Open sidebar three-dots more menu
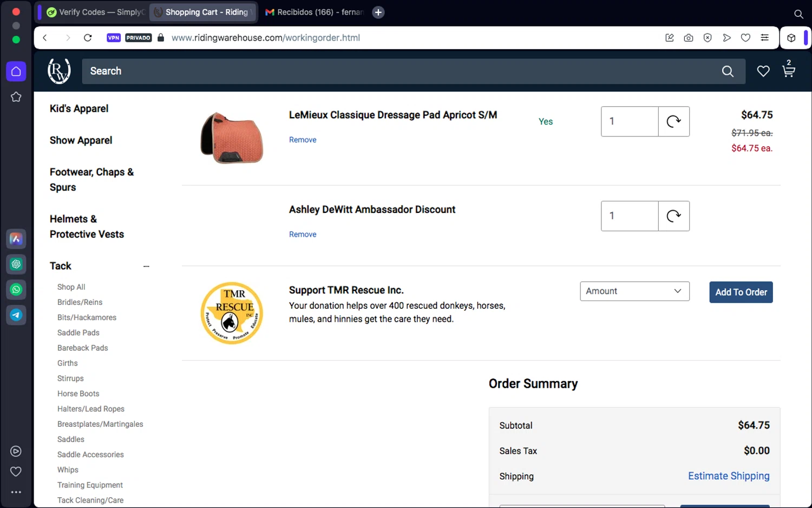The width and height of the screenshot is (812, 508). point(16,492)
